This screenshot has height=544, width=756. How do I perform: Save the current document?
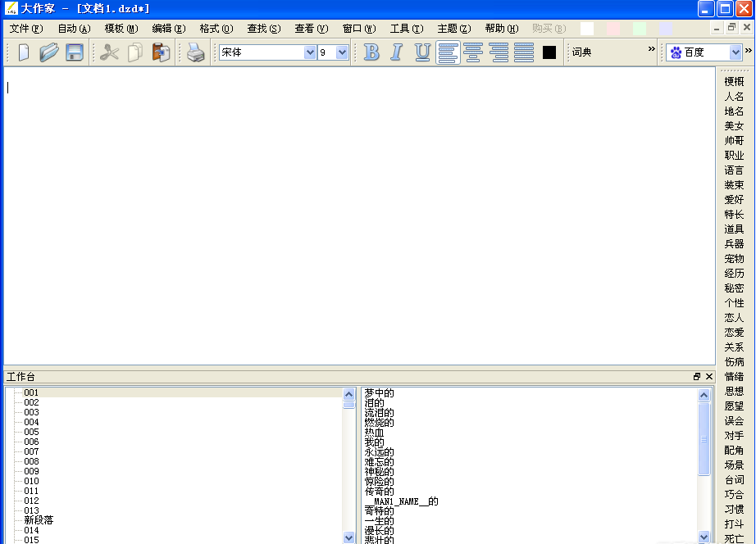pyautogui.click(x=74, y=52)
